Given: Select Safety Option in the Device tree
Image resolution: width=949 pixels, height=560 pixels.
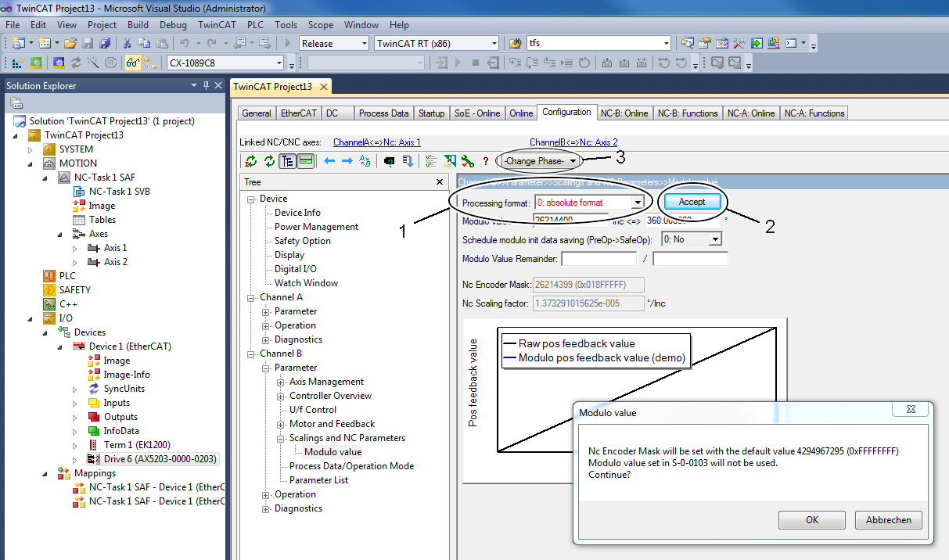Looking at the screenshot, I should click(303, 241).
